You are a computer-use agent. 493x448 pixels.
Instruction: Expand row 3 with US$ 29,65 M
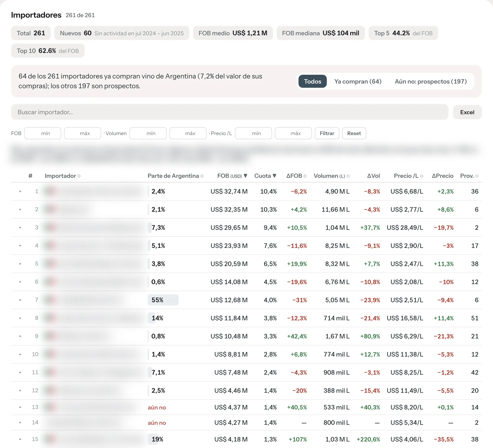pos(20,228)
